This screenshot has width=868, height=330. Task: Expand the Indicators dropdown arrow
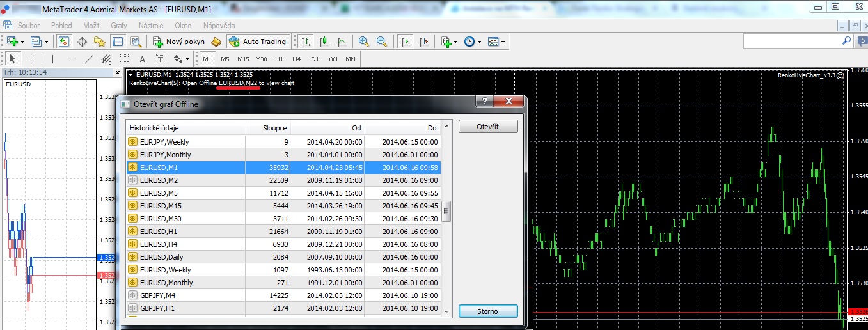(456, 42)
